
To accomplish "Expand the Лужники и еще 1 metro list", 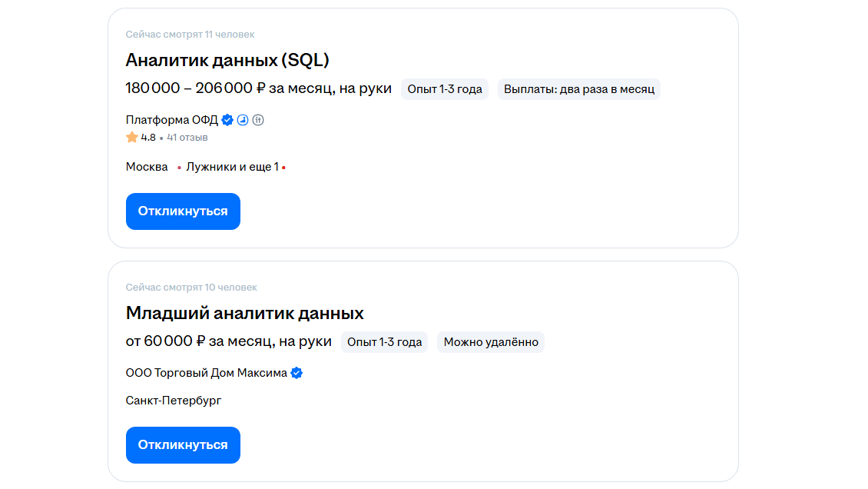I will tap(232, 167).
